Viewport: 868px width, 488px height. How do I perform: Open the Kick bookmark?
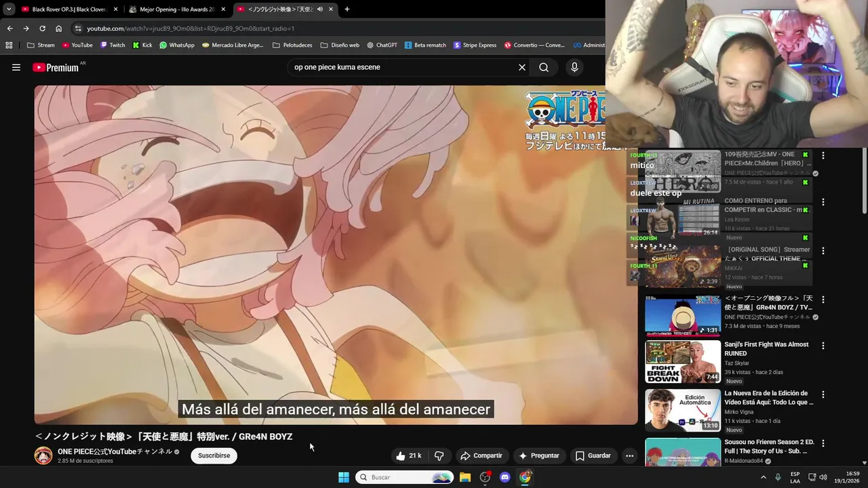tap(142, 45)
